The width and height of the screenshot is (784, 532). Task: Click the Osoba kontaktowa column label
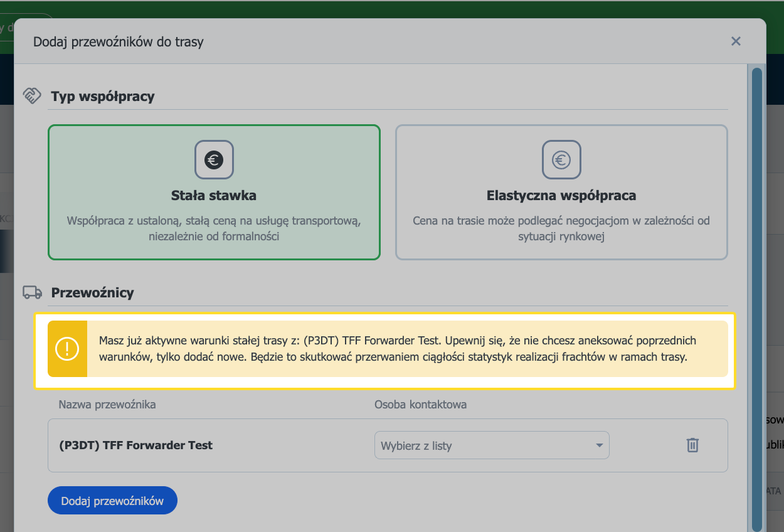tap(420, 405)
